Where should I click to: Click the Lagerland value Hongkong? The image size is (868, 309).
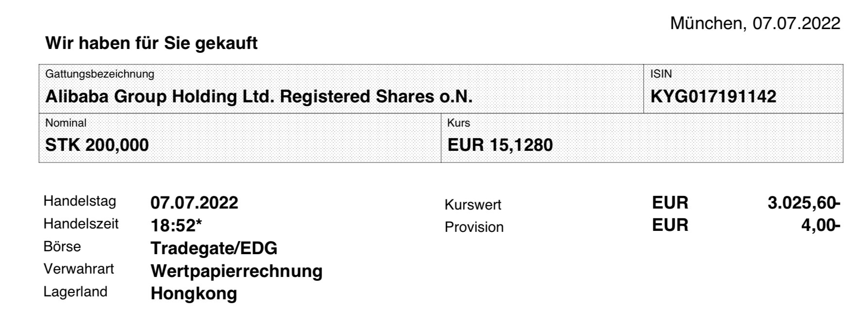[x=194, y=293]
